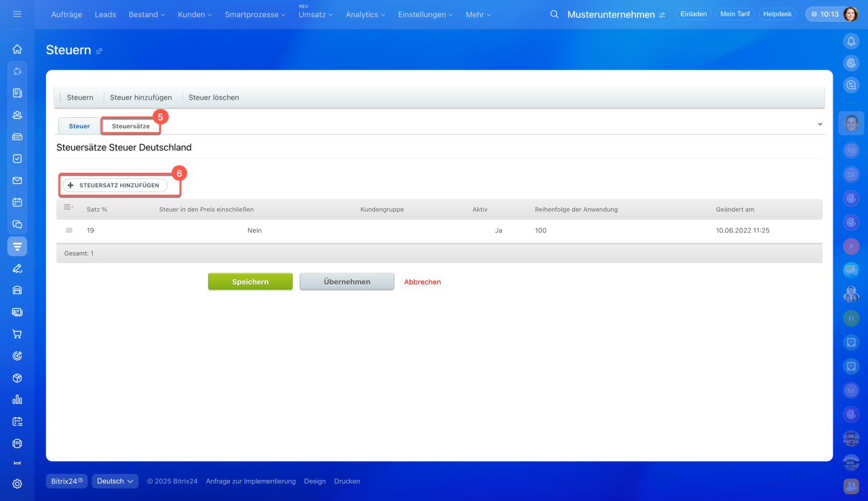Open notifications bell icon
This screenshot has height=501, width=868.
[x=850, y=41]
